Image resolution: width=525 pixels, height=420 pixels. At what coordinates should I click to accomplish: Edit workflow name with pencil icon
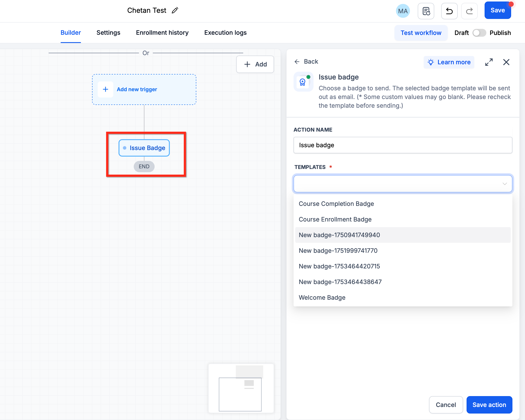click(175, 10)
